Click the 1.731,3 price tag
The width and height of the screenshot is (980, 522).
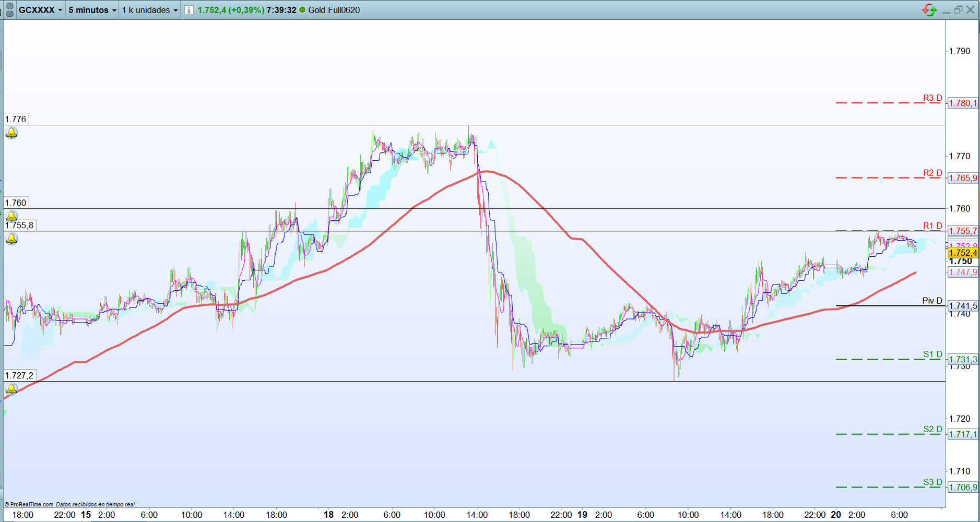pos(963,359)
